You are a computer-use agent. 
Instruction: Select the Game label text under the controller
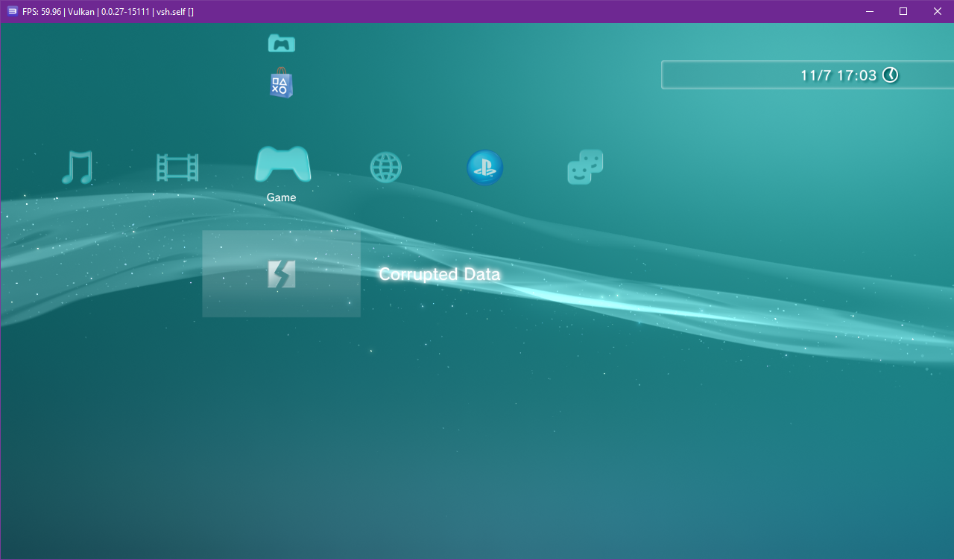coord(281,197)
